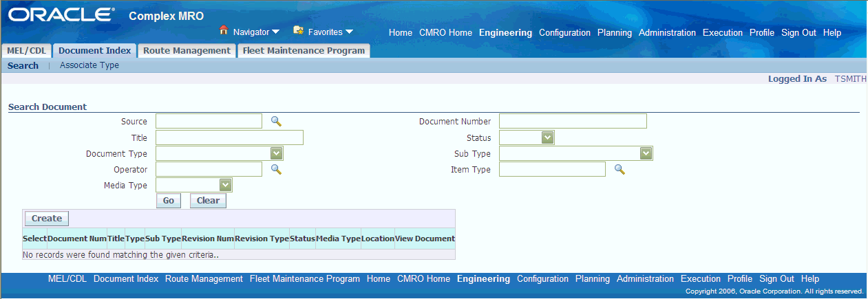Select the Document Index tab

click(94, 51)
